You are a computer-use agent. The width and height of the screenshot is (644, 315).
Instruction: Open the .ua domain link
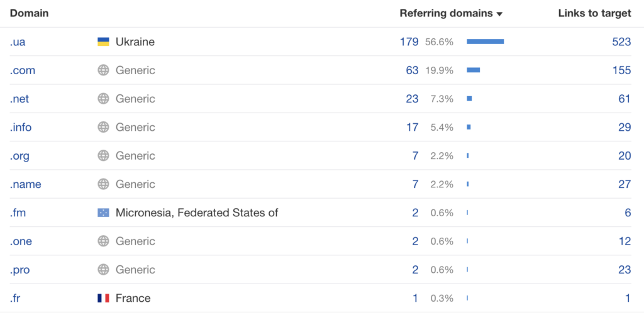coord(18,42)
